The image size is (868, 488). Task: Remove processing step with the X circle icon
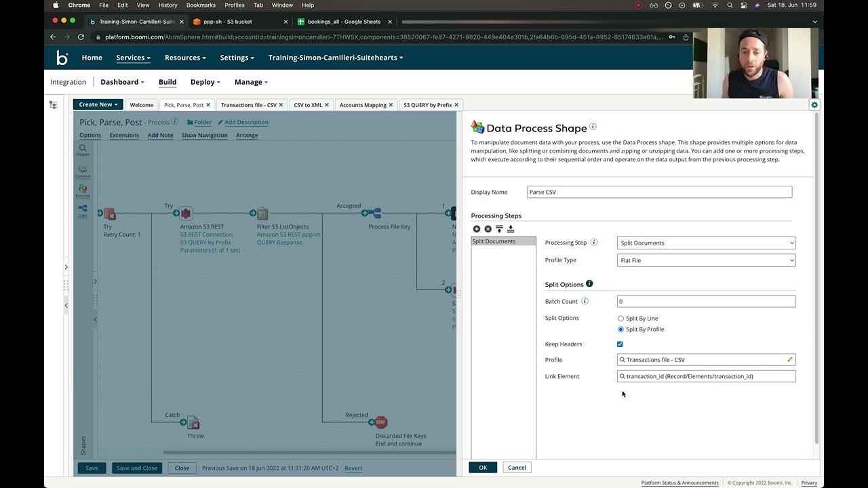coord(488,229)
